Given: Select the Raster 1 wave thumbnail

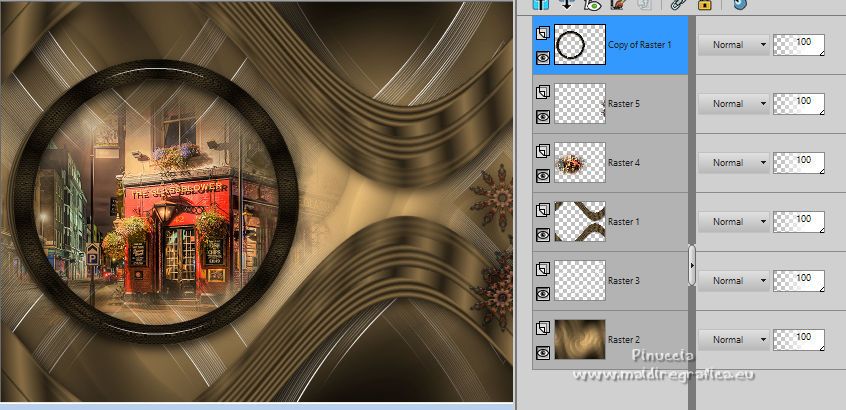Looking at the screenshot, I should pos(580,222).
